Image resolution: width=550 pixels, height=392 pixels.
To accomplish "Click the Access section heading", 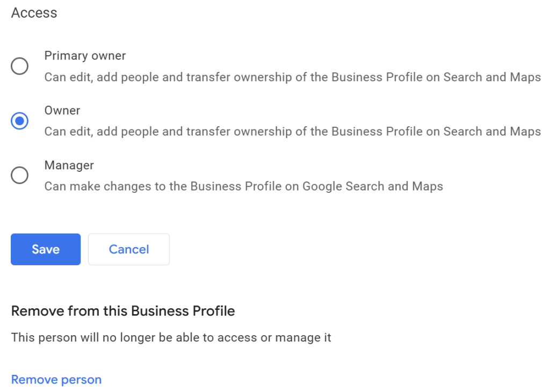I will point(34,13).
